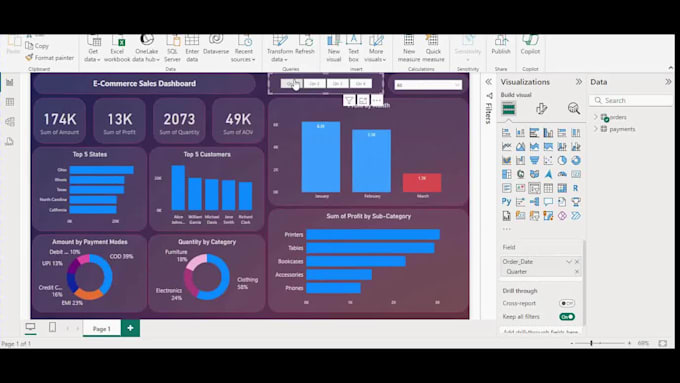Click Qtr 2 slicer button
Image resolution: width=680 pixels, height=383 pixels.
point(314,84)
